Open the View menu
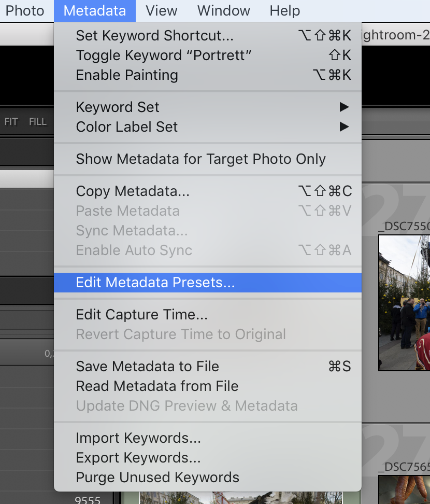The height and width of the screenshot is (504, 430). click(x=162, y=10)
